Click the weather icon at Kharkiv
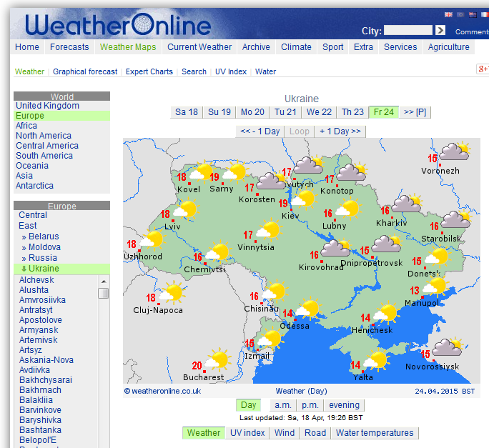Viewport: 489px width, 448px height. (x=407, y=204)
